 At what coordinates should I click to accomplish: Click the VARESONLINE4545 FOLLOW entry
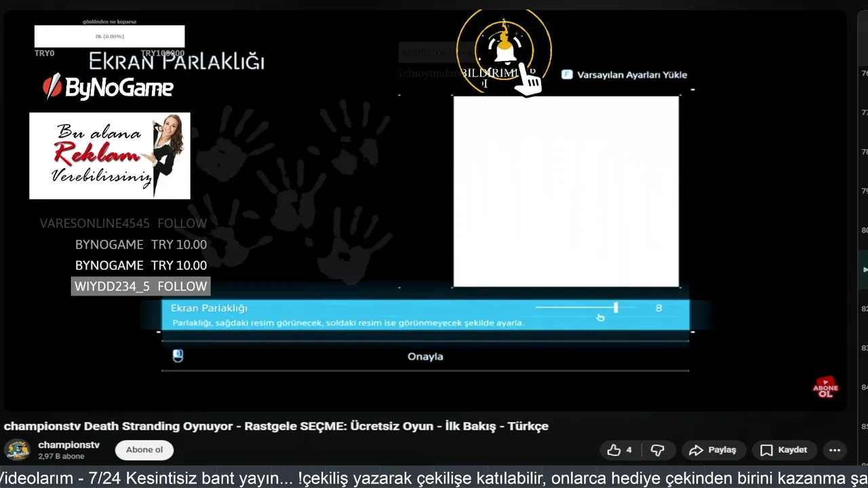(x=123, y=224)
